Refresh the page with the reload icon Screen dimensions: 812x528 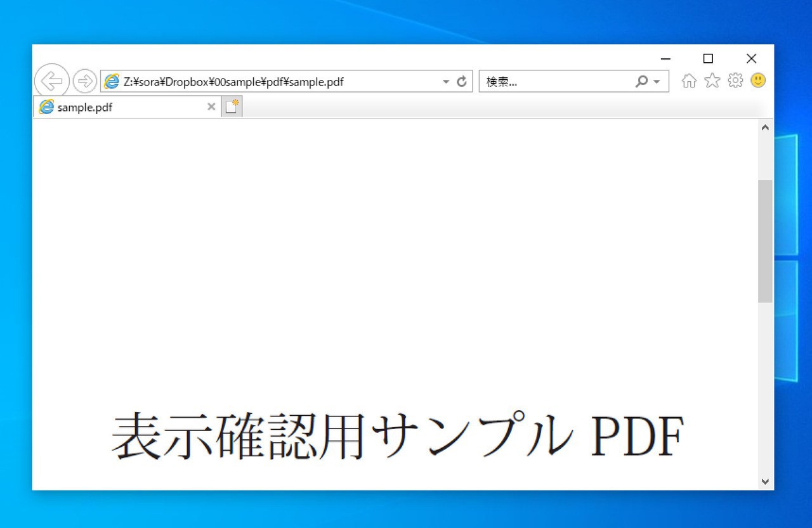462,81
